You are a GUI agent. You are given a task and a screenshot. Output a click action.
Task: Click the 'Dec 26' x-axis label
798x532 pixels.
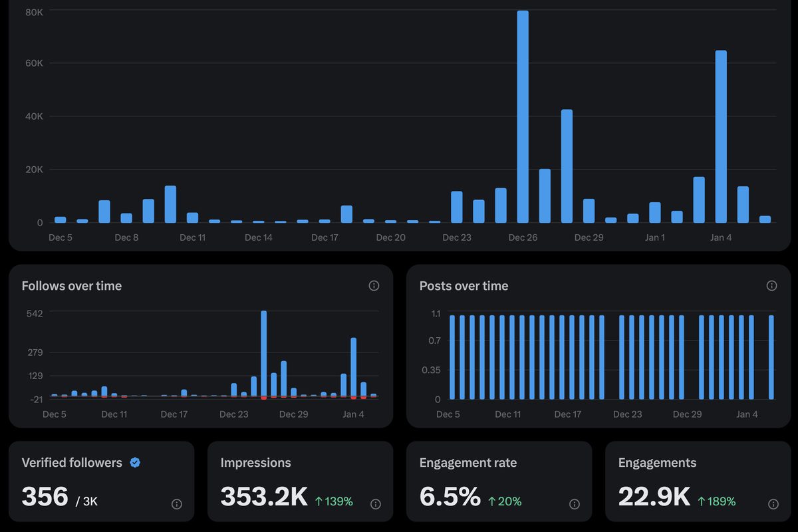pos(523,237)
